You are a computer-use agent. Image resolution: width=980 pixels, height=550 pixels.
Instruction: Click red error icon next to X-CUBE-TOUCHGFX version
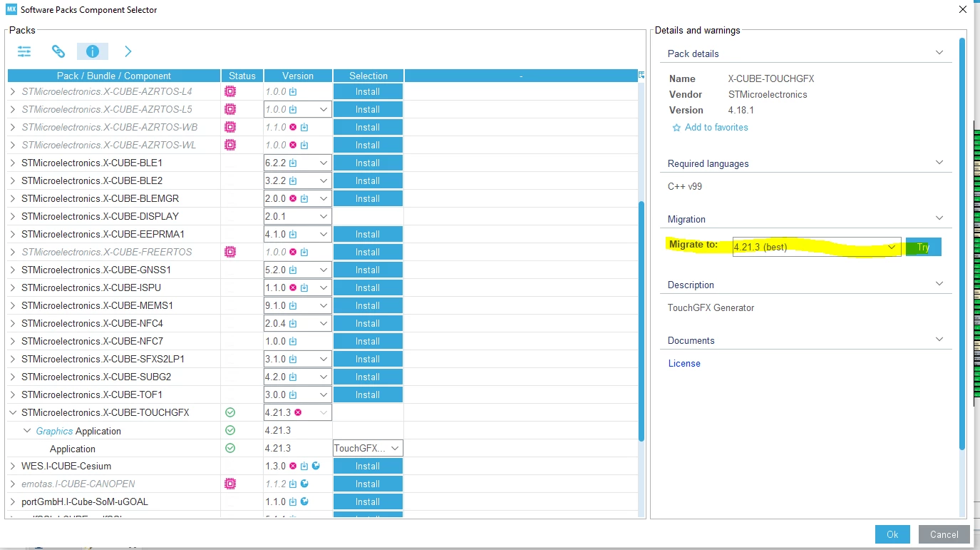click(298, 412)
